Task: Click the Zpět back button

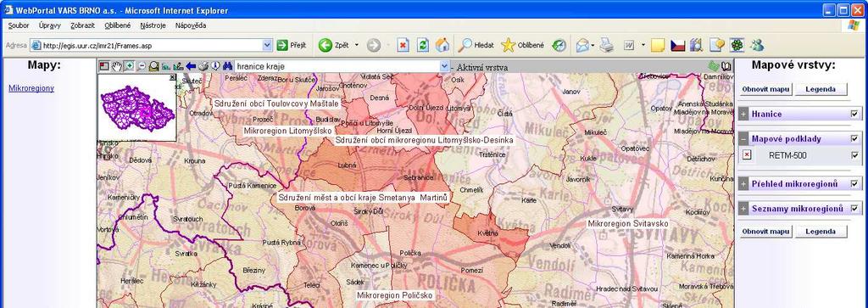Action: (334, 46)
